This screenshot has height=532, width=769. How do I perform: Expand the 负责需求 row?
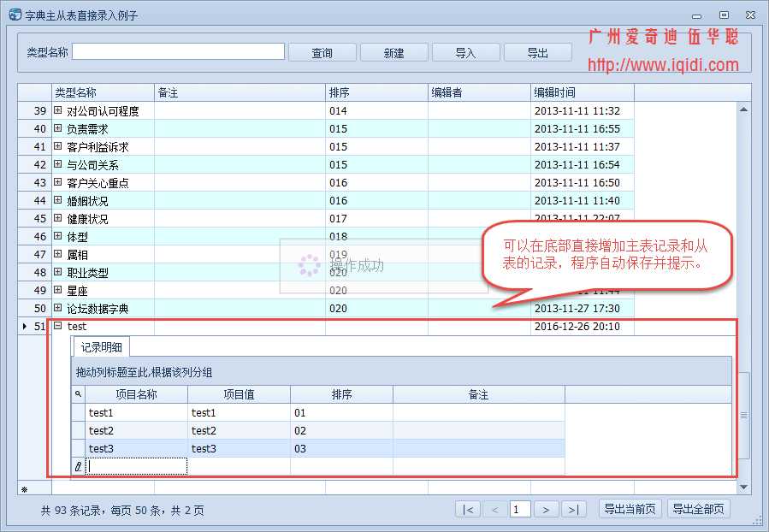pos(58,128)
